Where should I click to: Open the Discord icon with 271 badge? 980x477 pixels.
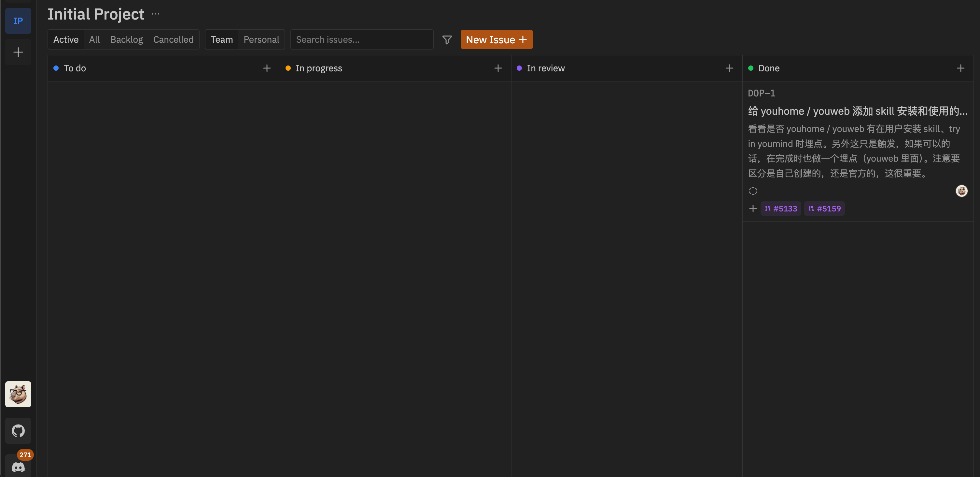[x=18, y=466]
